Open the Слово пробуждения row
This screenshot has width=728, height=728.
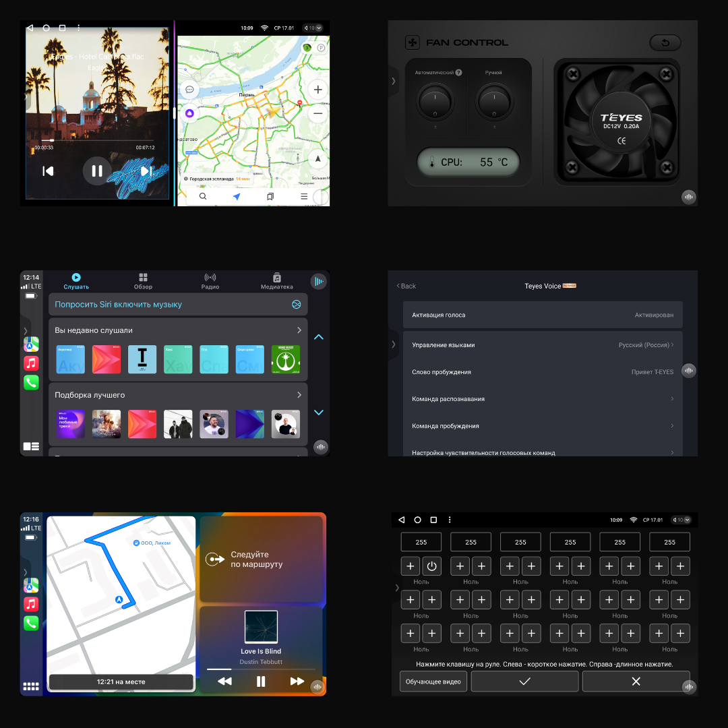[542, 372]
